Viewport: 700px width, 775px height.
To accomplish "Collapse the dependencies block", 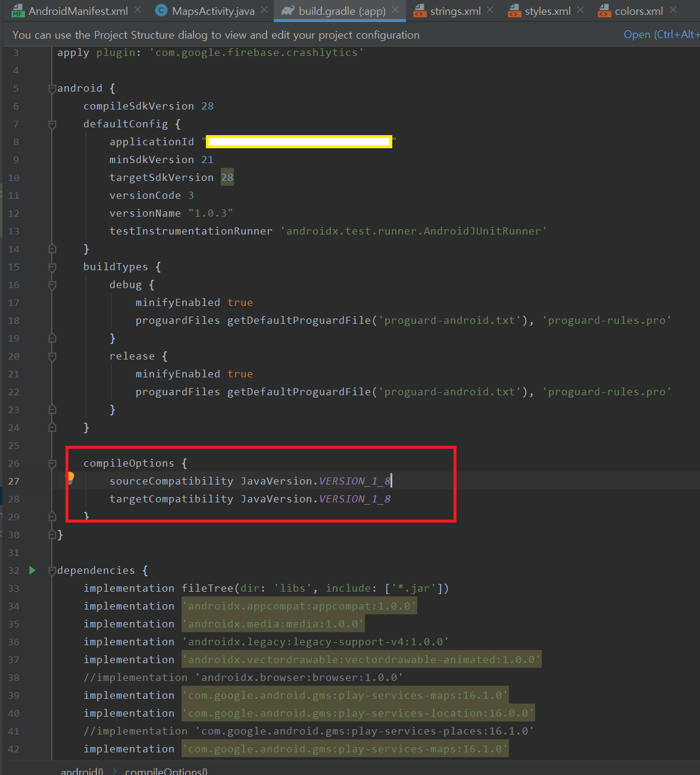I will click(x=52, y=571).
